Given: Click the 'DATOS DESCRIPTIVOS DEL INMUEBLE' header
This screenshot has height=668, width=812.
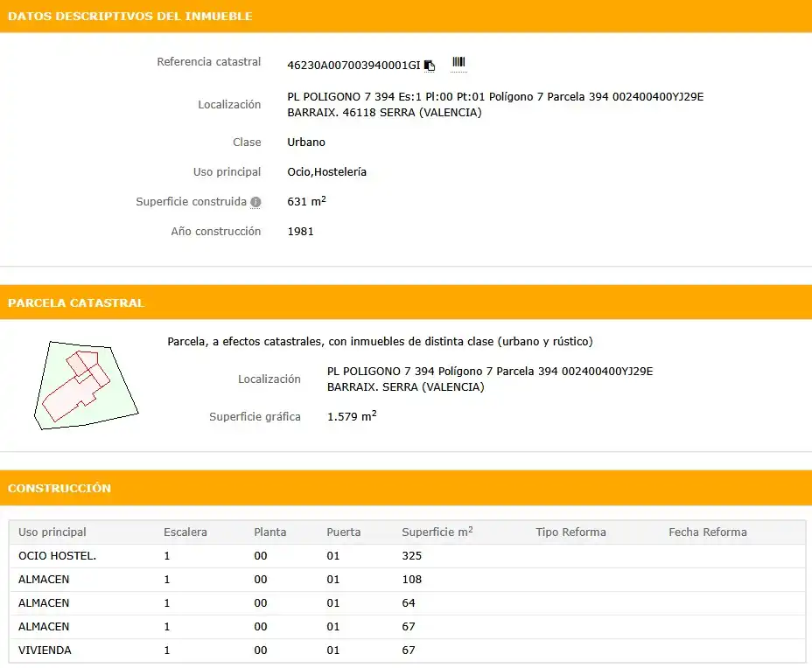Looking at the screenshot, I should pos(130,16).
